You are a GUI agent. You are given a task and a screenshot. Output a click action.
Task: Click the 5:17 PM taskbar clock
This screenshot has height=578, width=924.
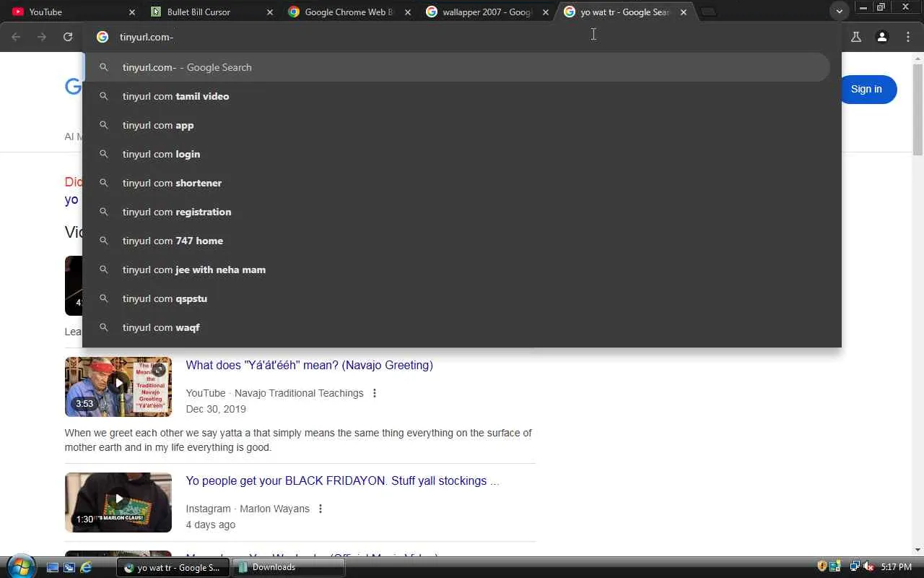[x=897, y=567]
